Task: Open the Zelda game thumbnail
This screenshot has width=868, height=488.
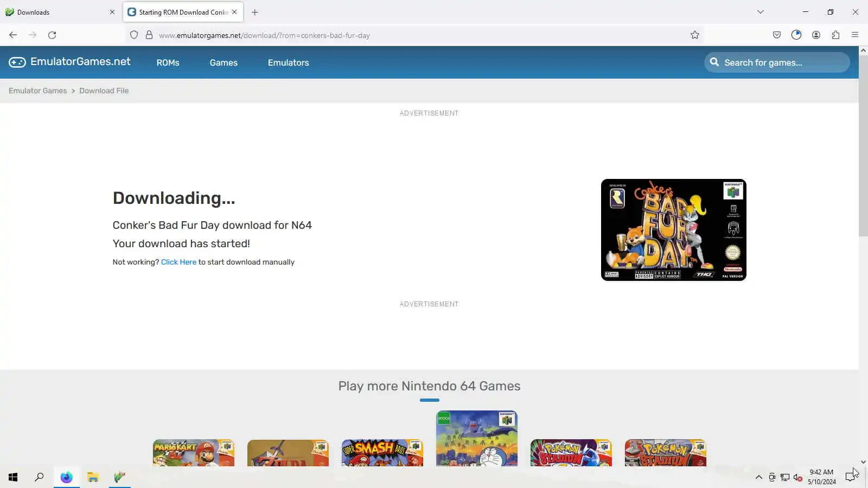Action: [288, 453]
